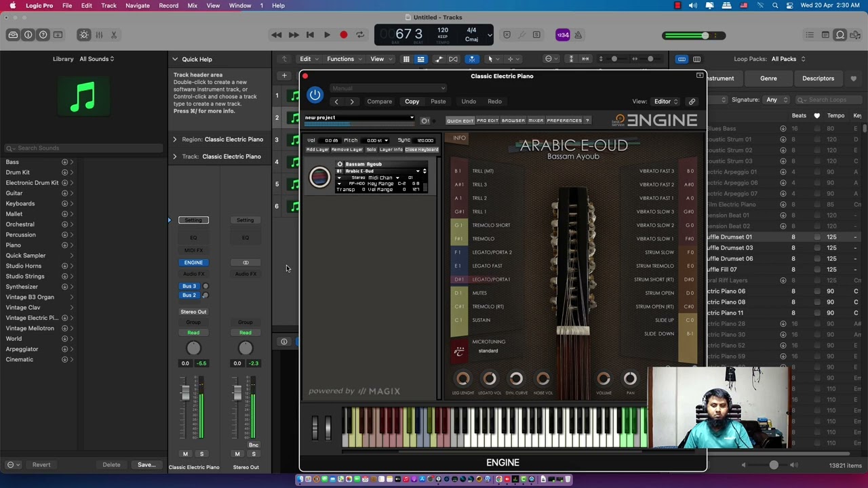Viewport: 868px width, 488px height.
Task: Click Copy in plug-in header
Action: point(412,102)
